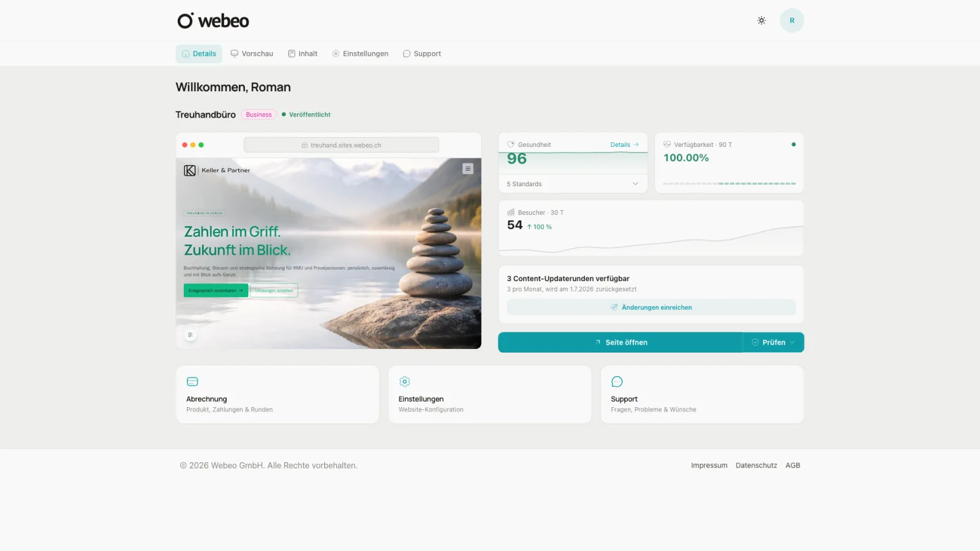The width and height of the screenshot is (980, 551).
Task: Click the Seite öffnen button
Action: pos(620,342)
